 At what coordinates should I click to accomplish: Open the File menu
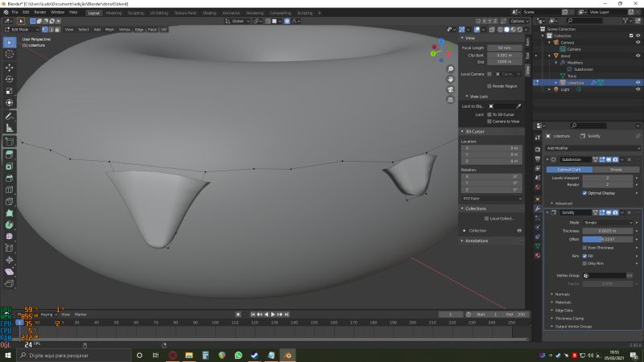(14, 12)
